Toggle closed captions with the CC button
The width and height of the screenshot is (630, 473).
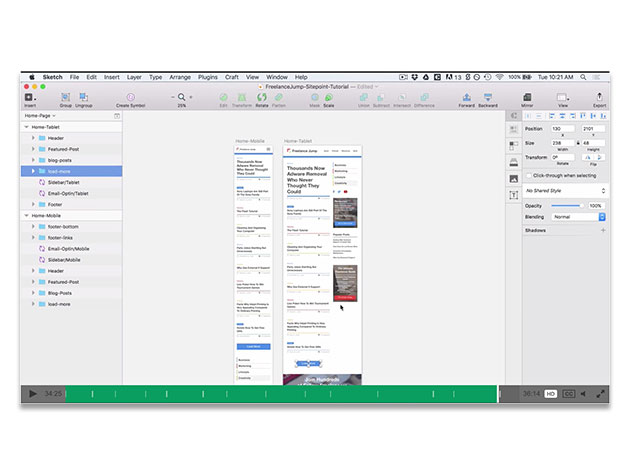pyautogui.click(x=569, y=394)
